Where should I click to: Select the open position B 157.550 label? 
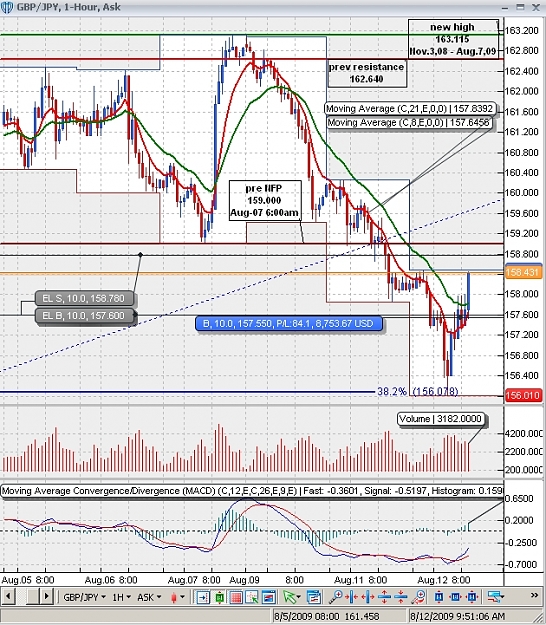289,324
